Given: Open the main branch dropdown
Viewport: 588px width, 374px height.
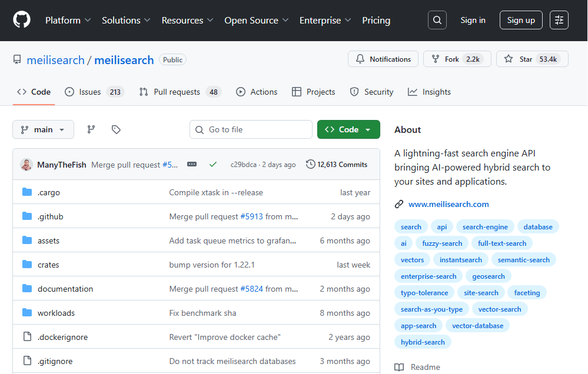Looking at the screenshot, I should [43, 129].
